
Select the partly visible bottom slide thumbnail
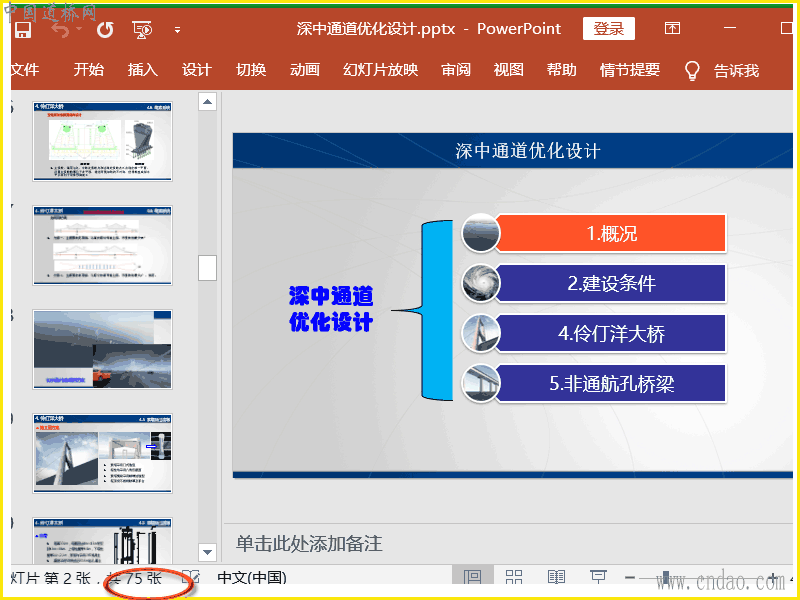(103, 541)
